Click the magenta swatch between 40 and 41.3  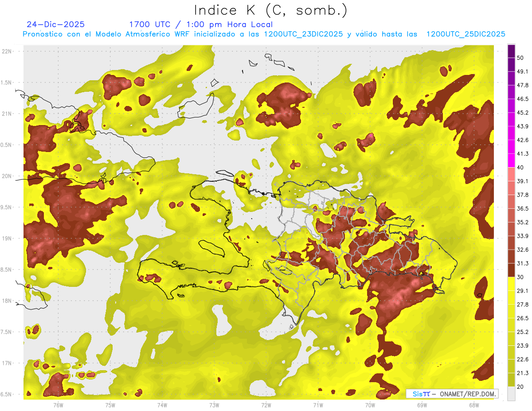click(x=511, y=160)
